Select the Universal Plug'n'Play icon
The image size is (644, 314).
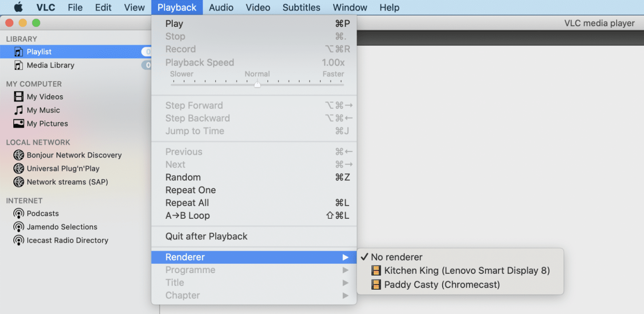click(x=19, y=169)
